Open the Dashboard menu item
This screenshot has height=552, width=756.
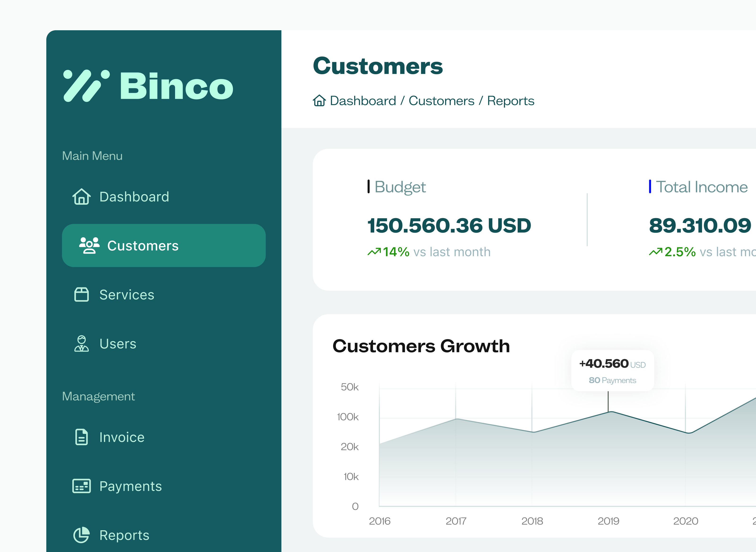coord(134,197)
